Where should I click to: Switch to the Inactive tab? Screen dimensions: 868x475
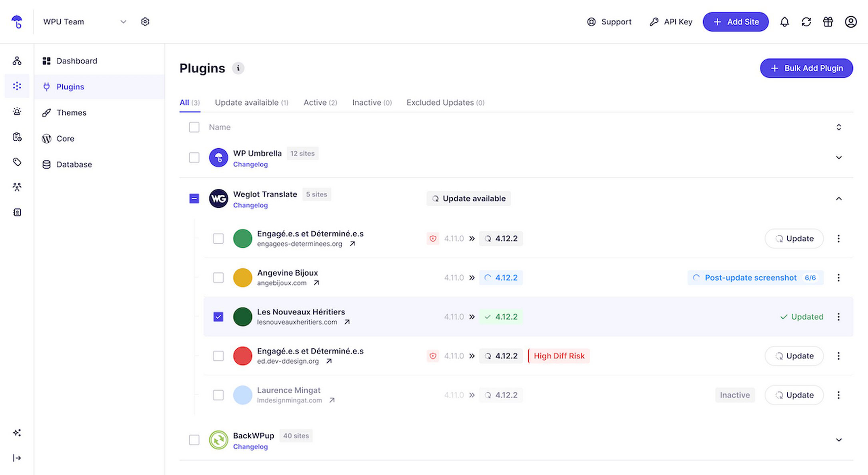[372, 103]
